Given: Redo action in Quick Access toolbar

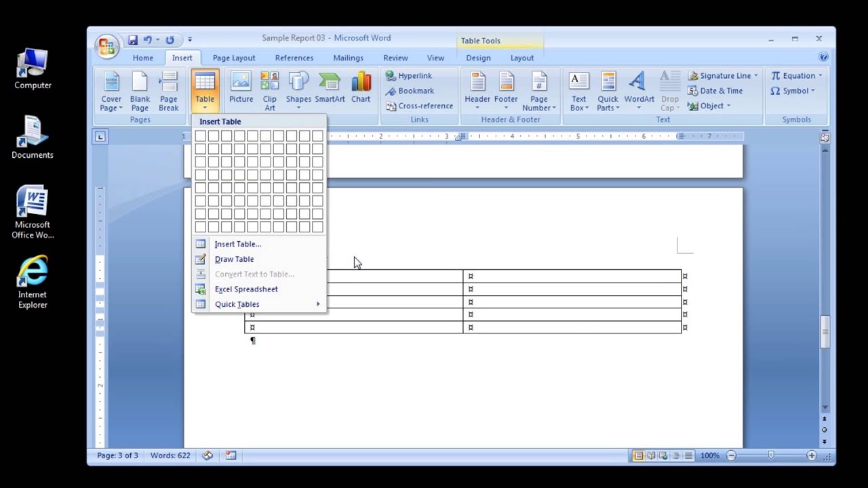Looking at the screenshot, I should [x=170, y=40].
